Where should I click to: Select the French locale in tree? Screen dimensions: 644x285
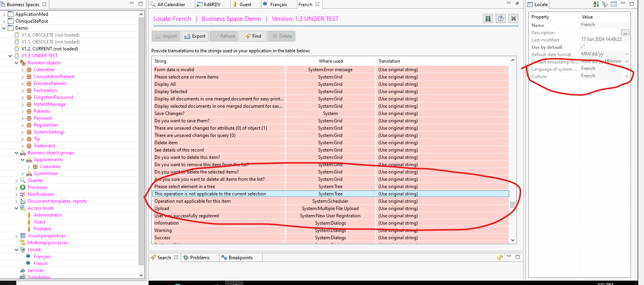[41, 263]
